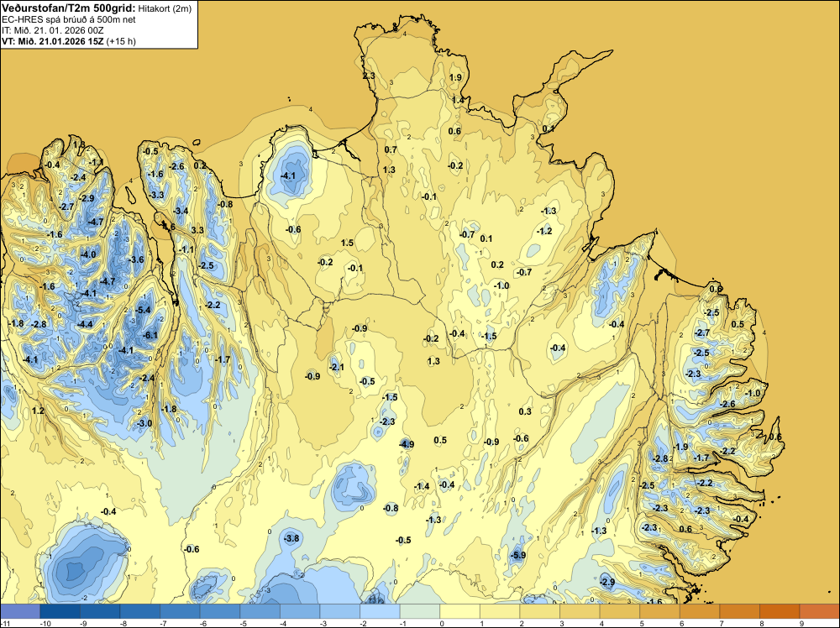Click the '-5.9' temperature value
Viewport: 840px width, 628px height.
tap(518, 555)
